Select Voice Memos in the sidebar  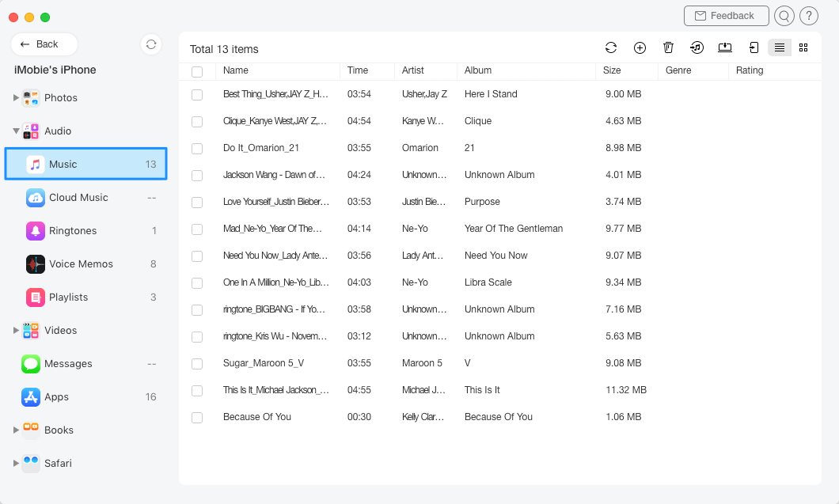pyautogui.click(x=80, y=264)
